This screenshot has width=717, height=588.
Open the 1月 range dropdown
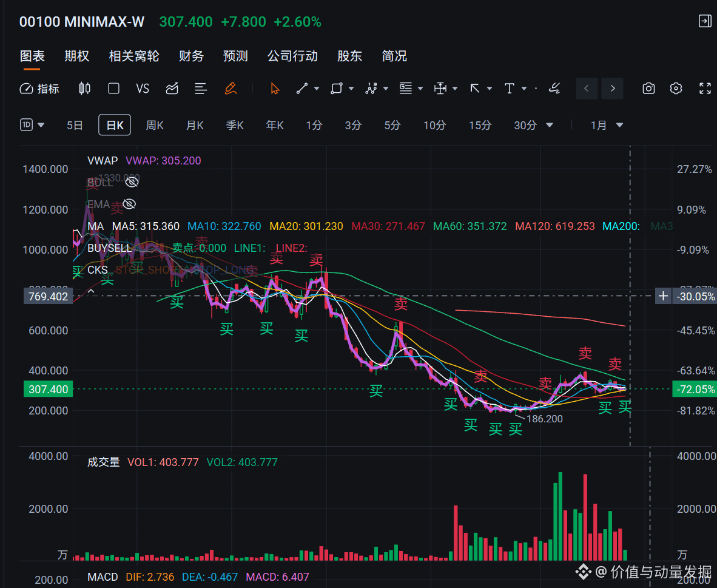pos(607,125)
